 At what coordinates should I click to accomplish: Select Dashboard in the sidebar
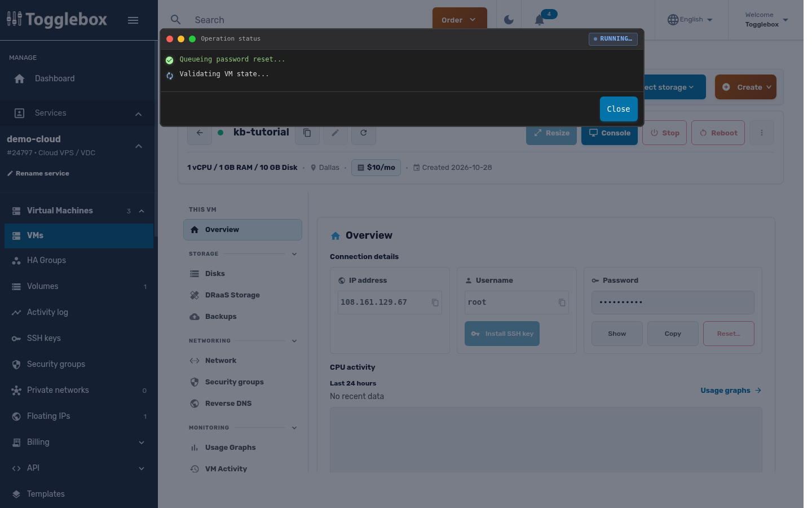point(79,78)
